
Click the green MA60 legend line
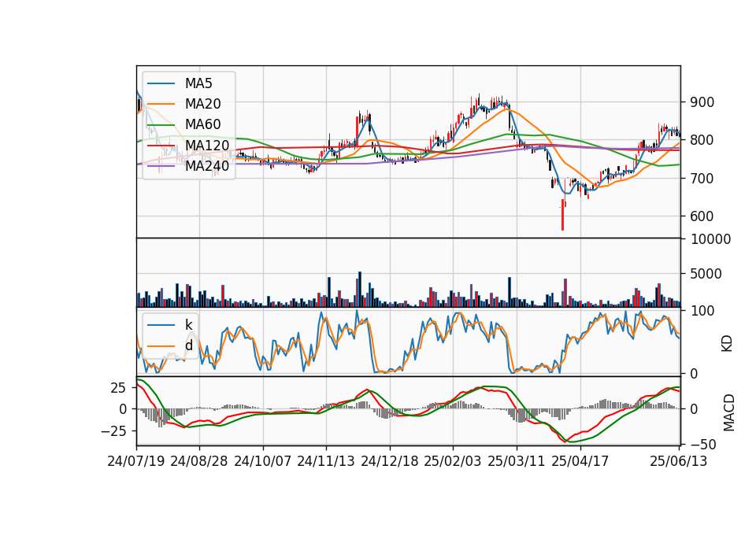click(x=161, y=125)
